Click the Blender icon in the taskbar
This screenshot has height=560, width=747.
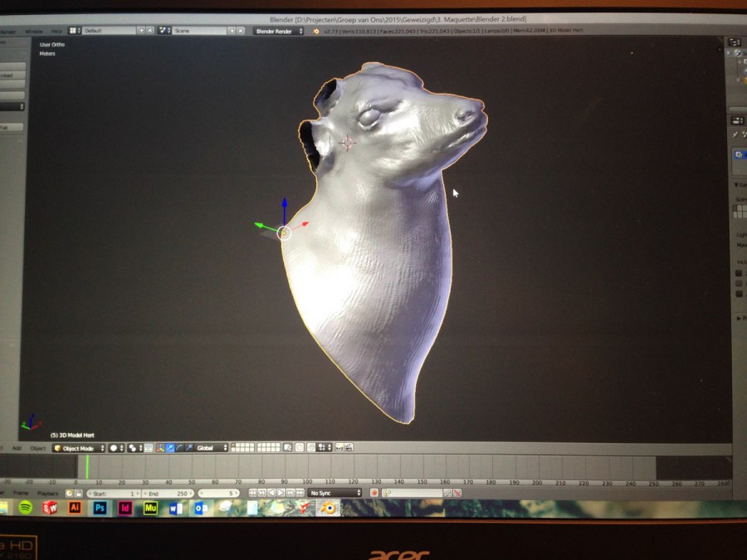tap(330, 508)
